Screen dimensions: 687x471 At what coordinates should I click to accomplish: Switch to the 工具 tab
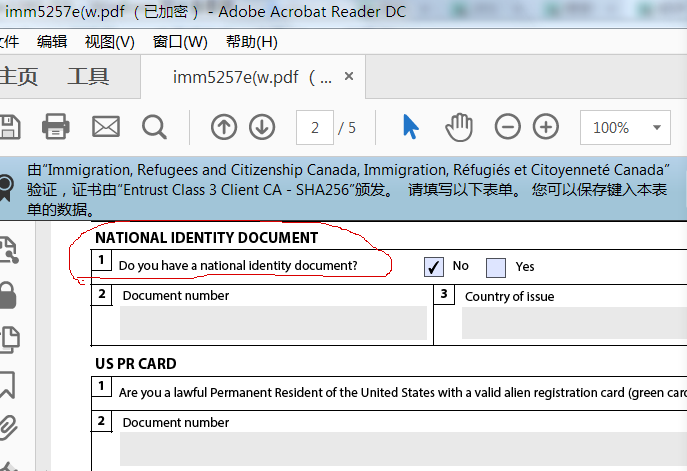pyautogui.click(x=88, y=77)
